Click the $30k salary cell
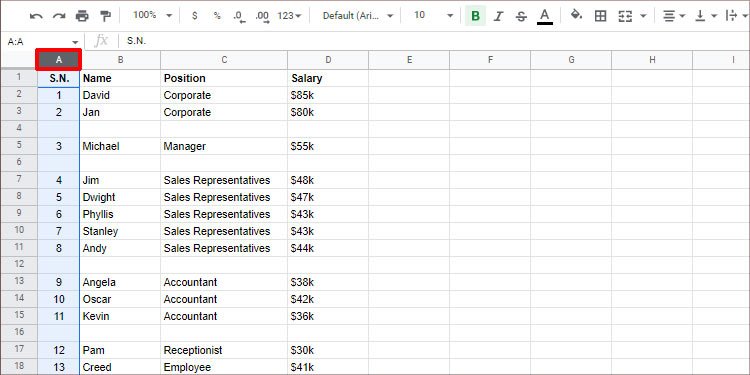The height and width of the screenshot is (375, 750). pos(328,350)
